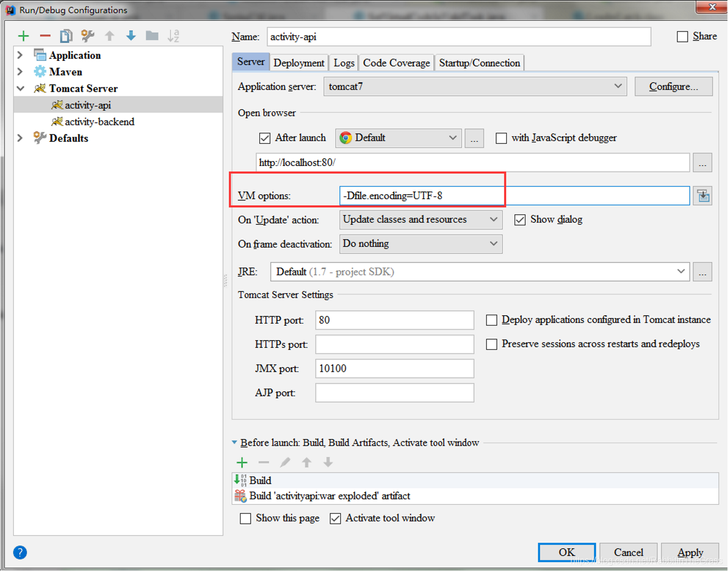This screenshot has width=728, height=571.
Task: Open browser Default dropdown
Action: (398, 138)
